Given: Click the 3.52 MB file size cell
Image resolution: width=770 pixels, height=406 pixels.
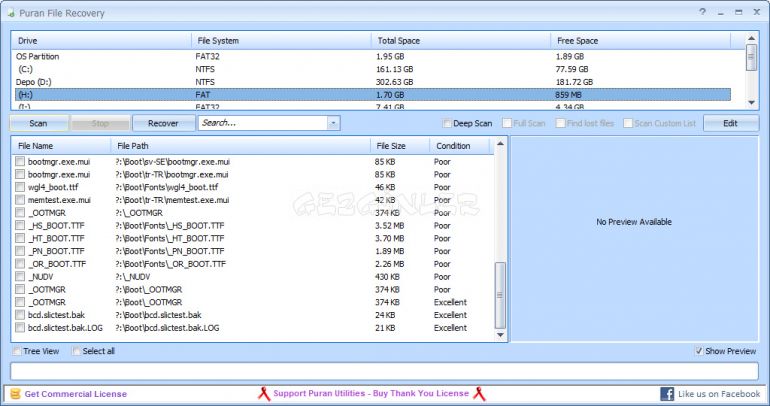Looking at the screenshot, I should (389, 225).
